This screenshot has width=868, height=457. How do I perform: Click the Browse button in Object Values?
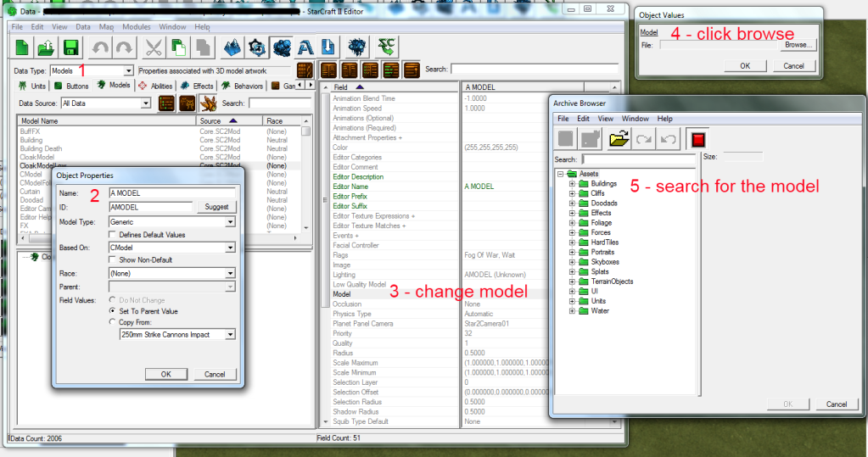[798, 45]
